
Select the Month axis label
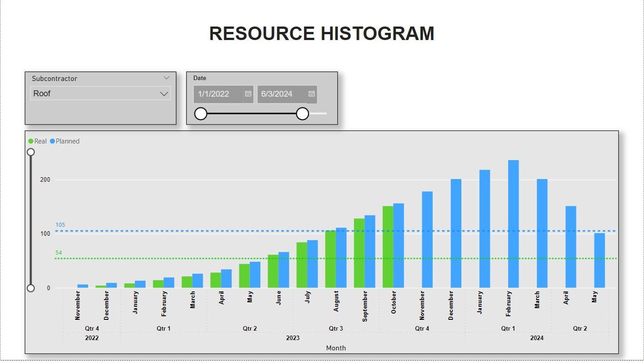[335, 348]
